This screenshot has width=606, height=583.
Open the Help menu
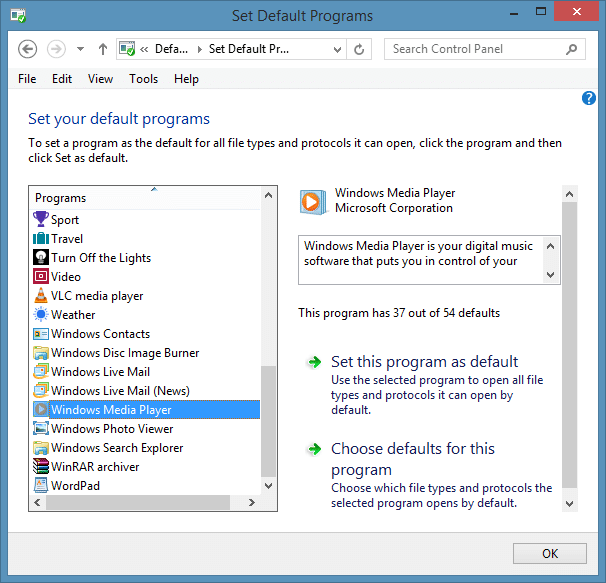[x=186, y=79]
